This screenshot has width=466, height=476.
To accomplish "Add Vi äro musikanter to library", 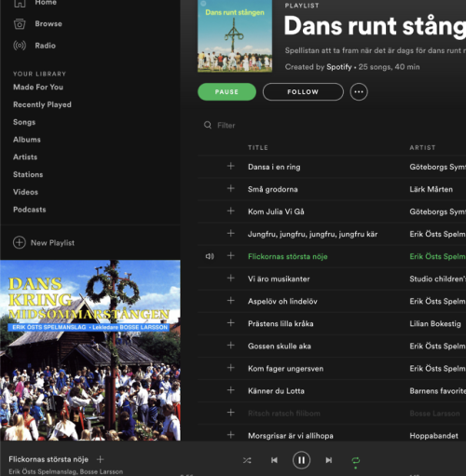I will pyautogui.click(x=231, y=279).
